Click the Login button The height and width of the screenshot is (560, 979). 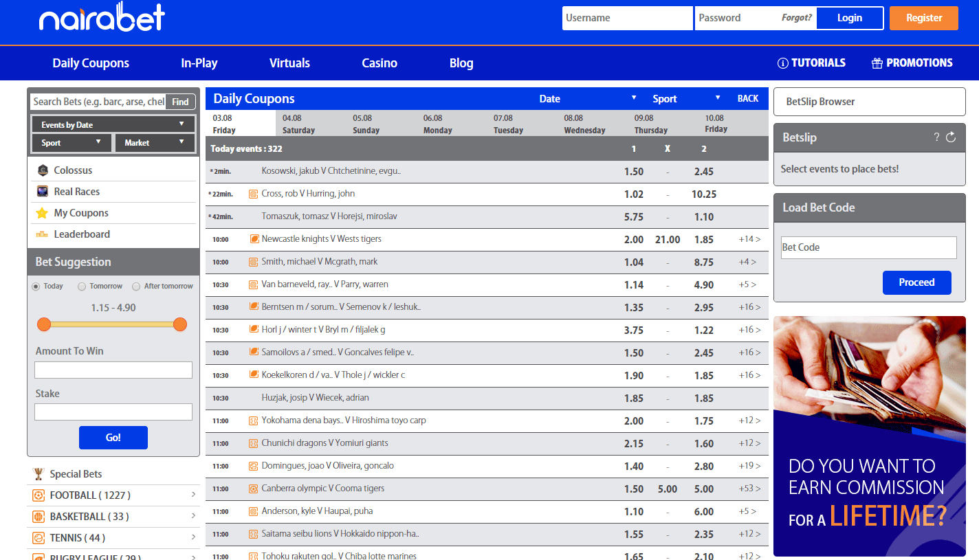point(850,18)
